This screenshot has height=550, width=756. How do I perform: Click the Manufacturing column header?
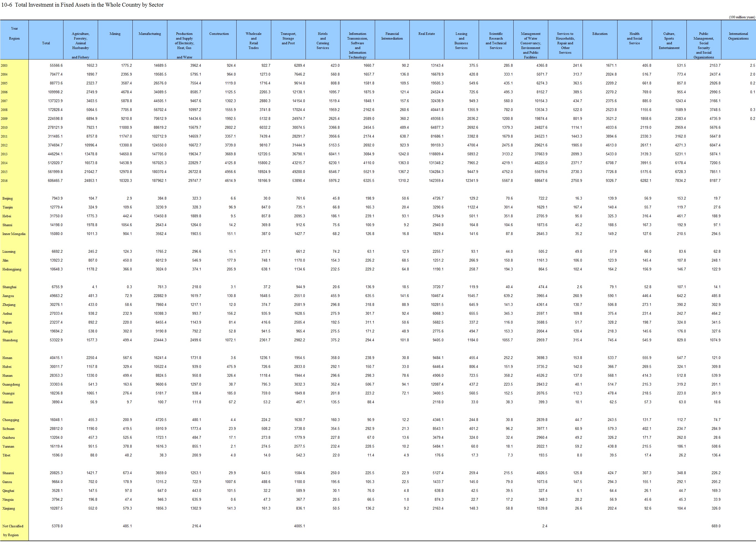coord(150,34)
